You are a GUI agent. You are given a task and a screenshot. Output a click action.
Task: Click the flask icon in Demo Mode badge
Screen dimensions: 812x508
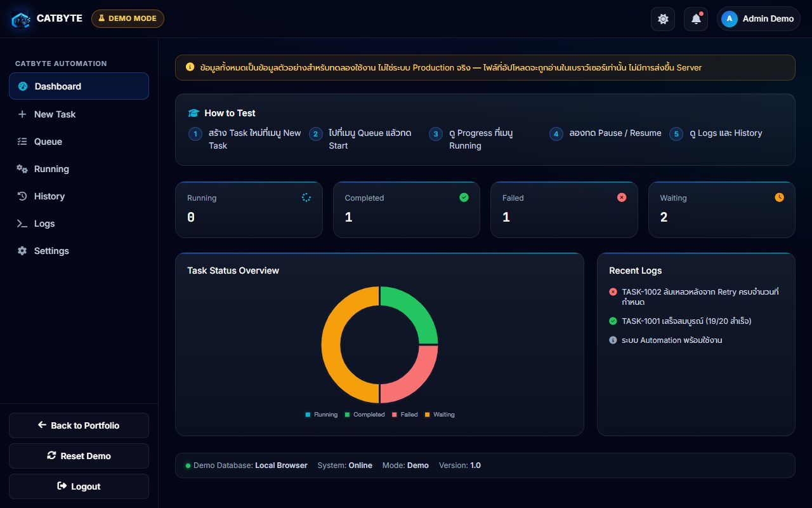pyautogui.click(x=101, y=18)
